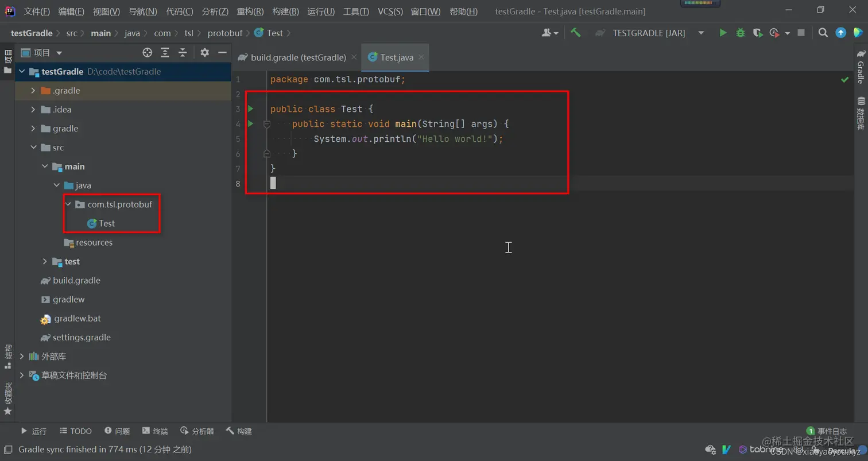Expand the gradle folder

[33, 129]
